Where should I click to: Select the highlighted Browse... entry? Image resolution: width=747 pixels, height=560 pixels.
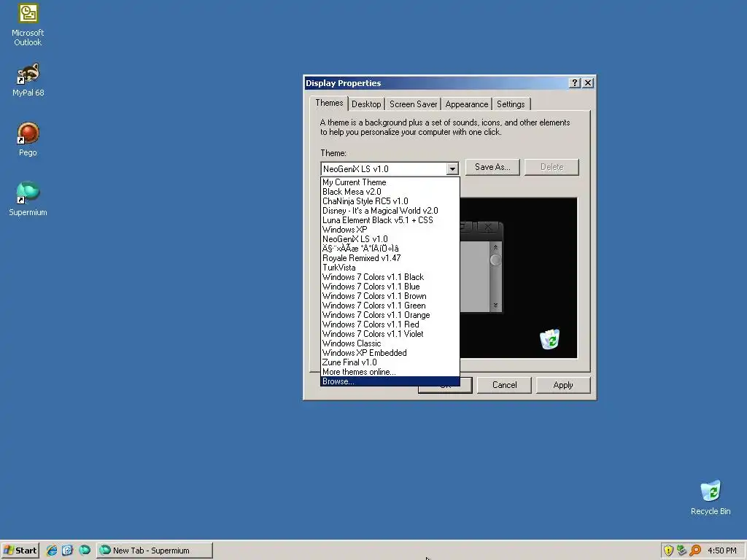(x=390, y=381)
